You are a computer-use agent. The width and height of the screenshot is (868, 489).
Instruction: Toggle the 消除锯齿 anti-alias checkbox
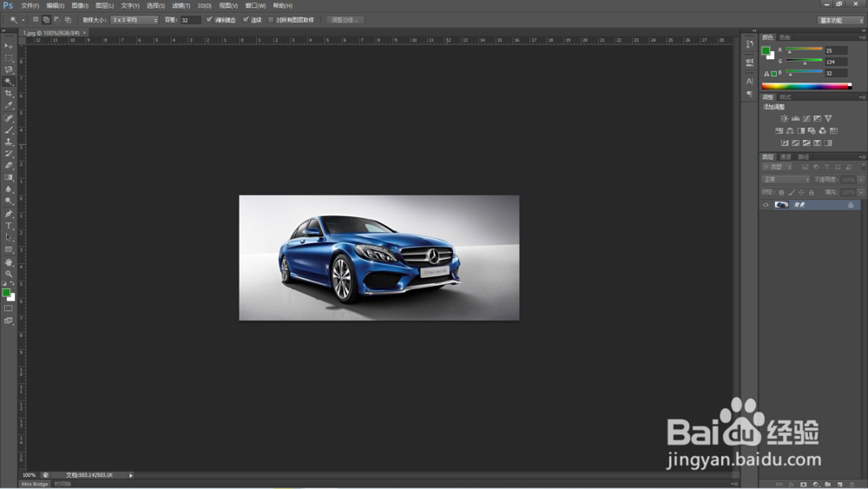pyautogui.click(x=209, y=19)
